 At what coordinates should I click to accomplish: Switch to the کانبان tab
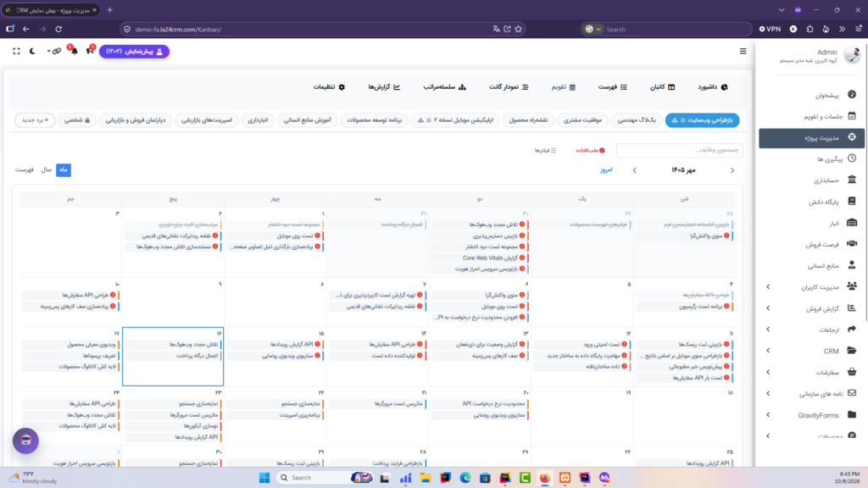click(663, 87)
